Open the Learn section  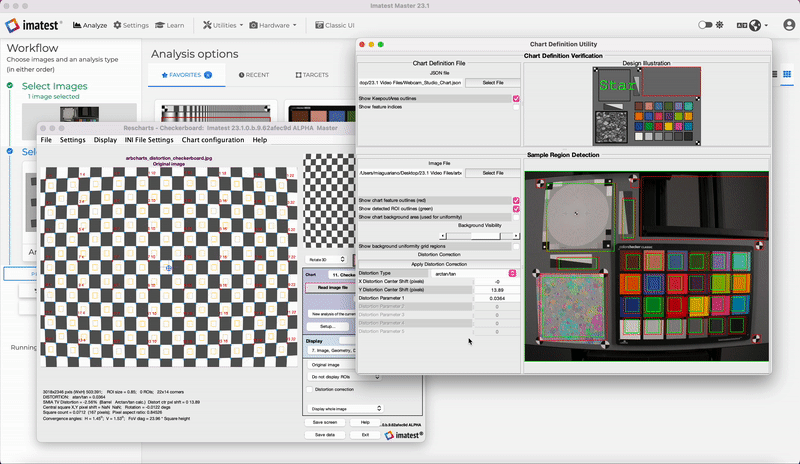coord(169,25)
